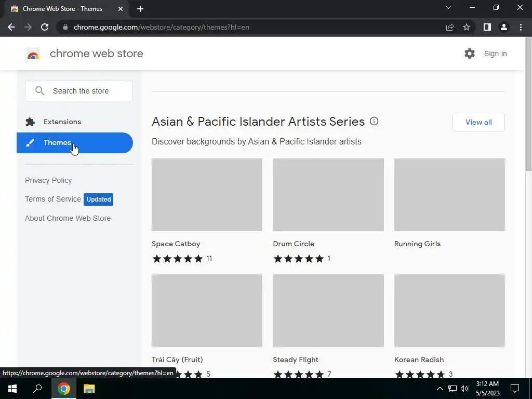Image resolution: width=532 pixels, height=399 pixels.
Task: Open About Chrome Web Store
Action: [68, 218]
